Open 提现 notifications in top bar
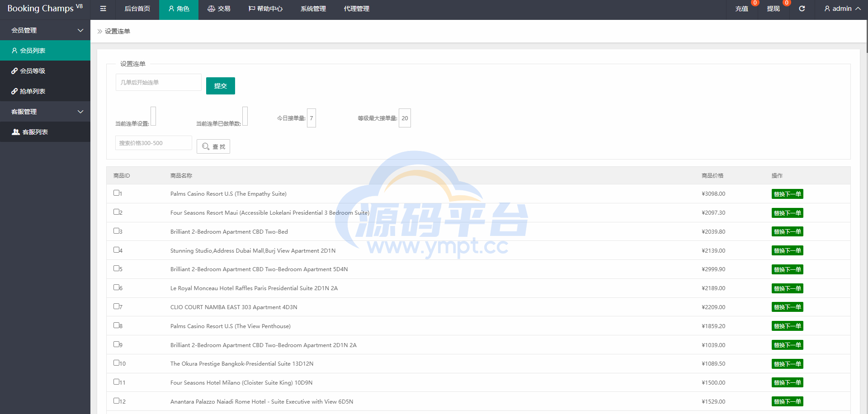This screenshot has height=414, width=868. click(774, 9)
